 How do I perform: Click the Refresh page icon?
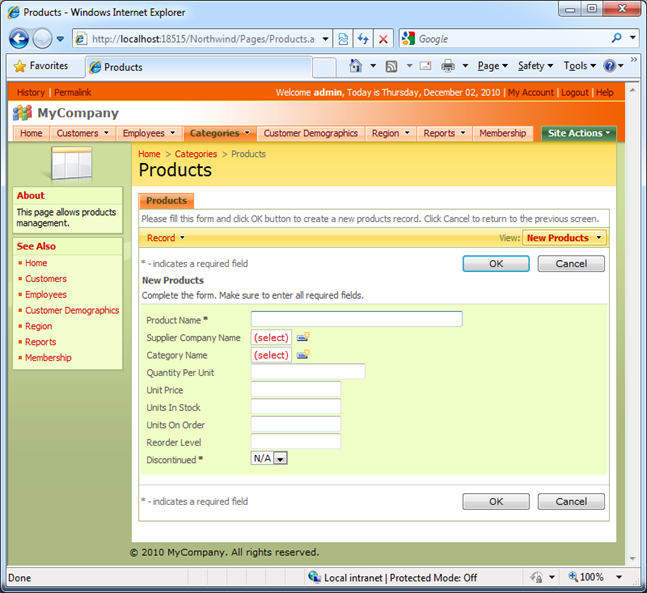(363, 39)
